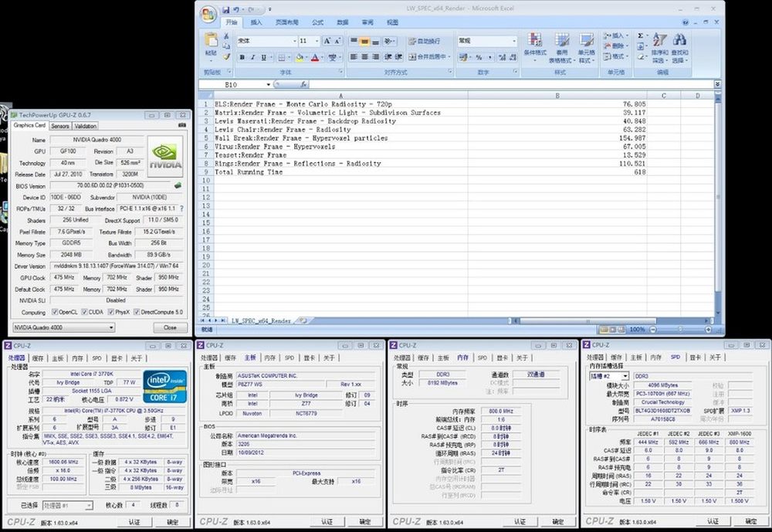Activate the Format Painter brush
772x532 pixels.
(226, 56)
